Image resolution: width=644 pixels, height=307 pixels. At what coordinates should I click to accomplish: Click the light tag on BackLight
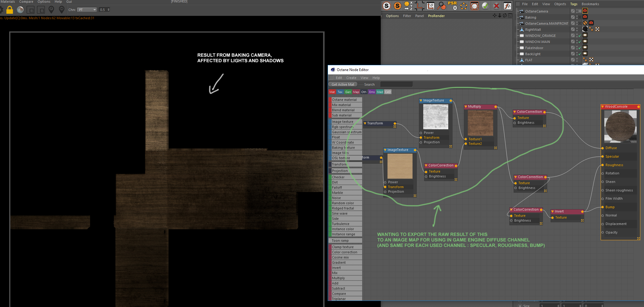click(585, 54)
